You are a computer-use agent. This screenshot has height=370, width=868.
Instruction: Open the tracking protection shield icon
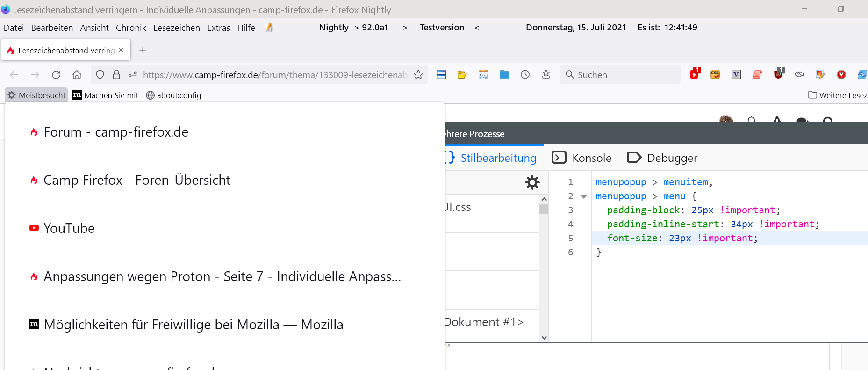click(100, 75)
